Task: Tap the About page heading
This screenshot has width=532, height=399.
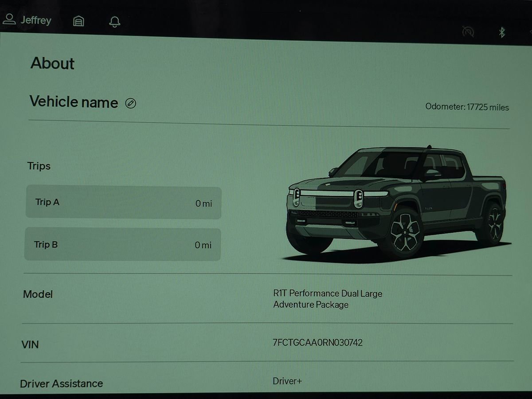Action: pos(52,63)
